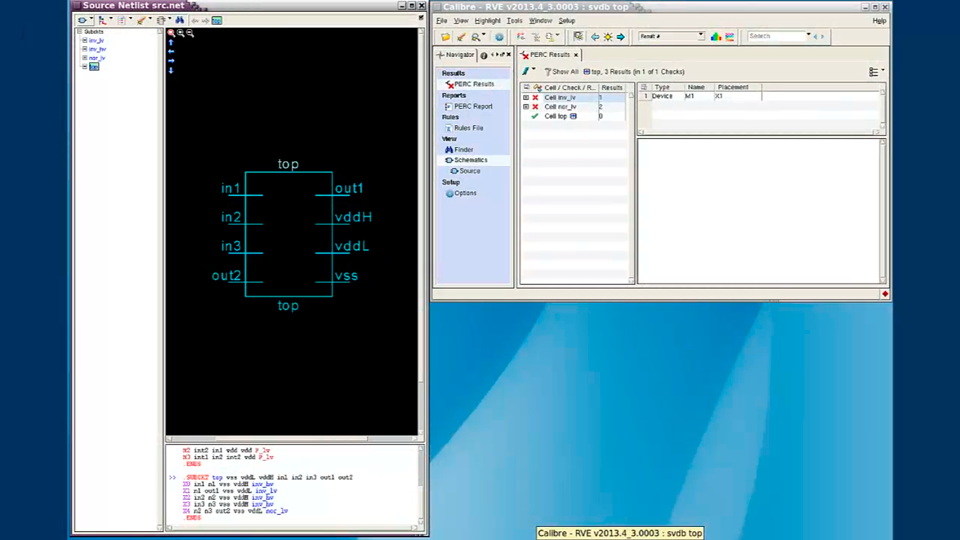Click the binoculars find icon in Source Netlist
960x540 pixels.
click(x=179, y=20)
